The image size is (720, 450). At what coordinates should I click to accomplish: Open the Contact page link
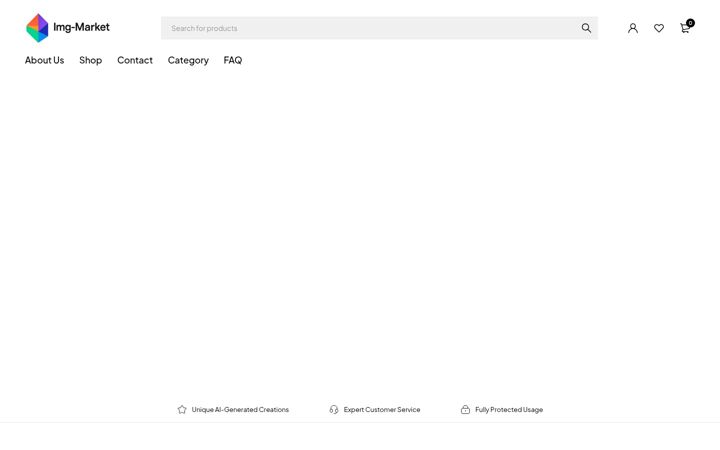[135, 60]
